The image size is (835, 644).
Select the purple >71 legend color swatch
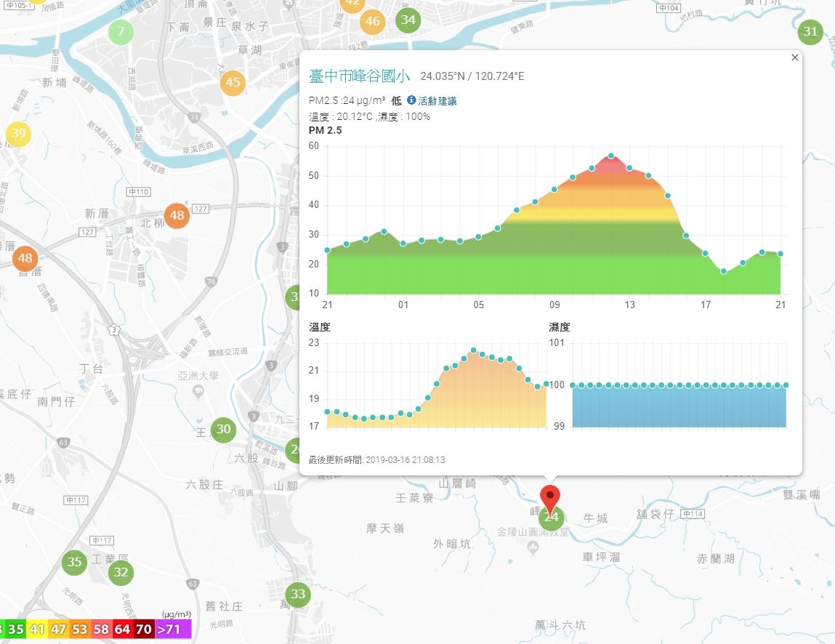point(173,629)
